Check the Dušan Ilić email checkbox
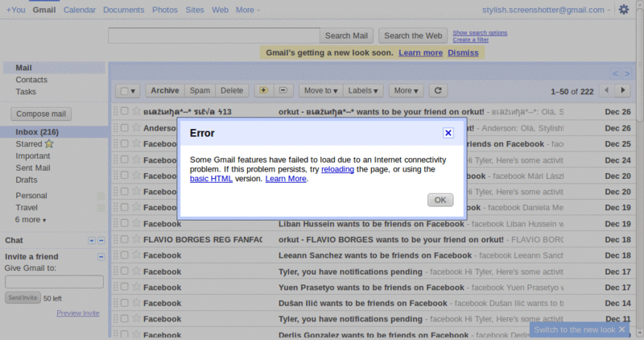 click(125, 303)
